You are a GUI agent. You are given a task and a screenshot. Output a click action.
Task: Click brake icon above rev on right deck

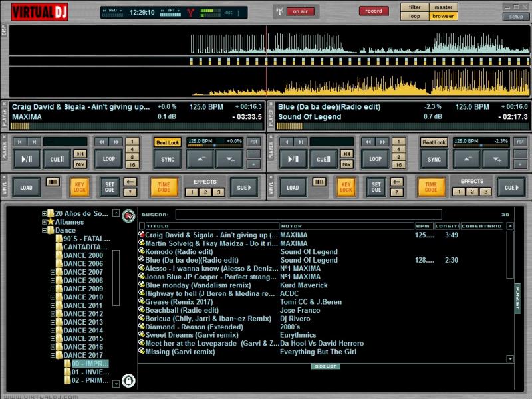click(x=346, y=154)
